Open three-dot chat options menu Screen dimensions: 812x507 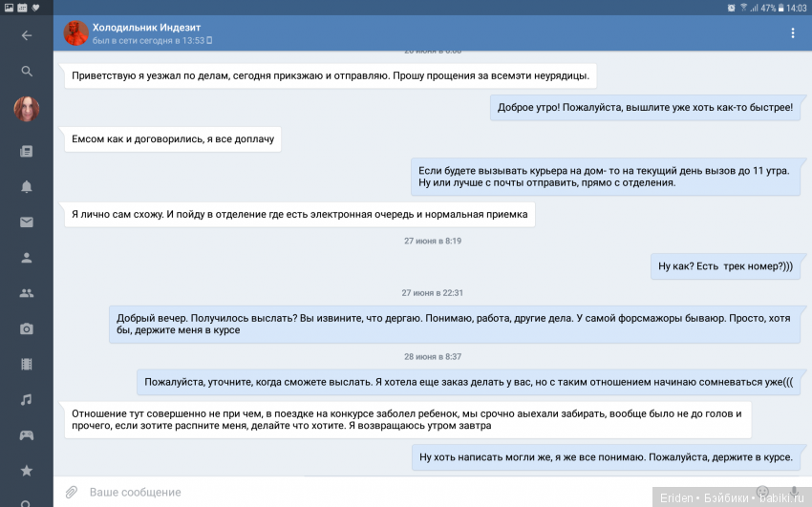point(792,33)
